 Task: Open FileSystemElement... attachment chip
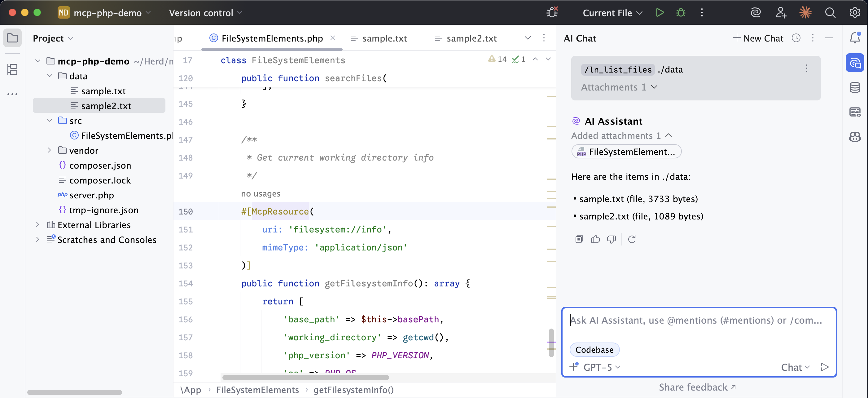(x=626, y=152)
